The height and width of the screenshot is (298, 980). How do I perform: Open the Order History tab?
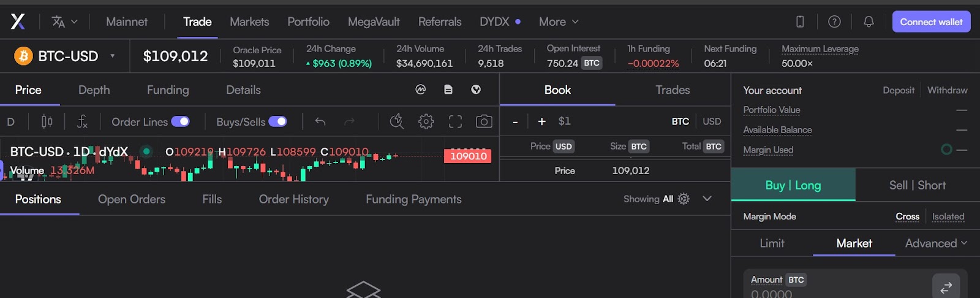[x=293, y=199]
